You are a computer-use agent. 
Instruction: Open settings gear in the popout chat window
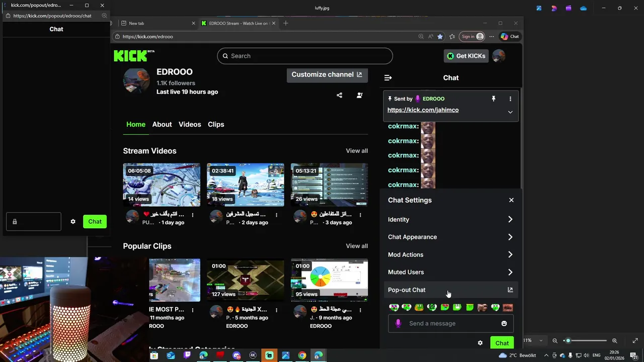[73, 221]
